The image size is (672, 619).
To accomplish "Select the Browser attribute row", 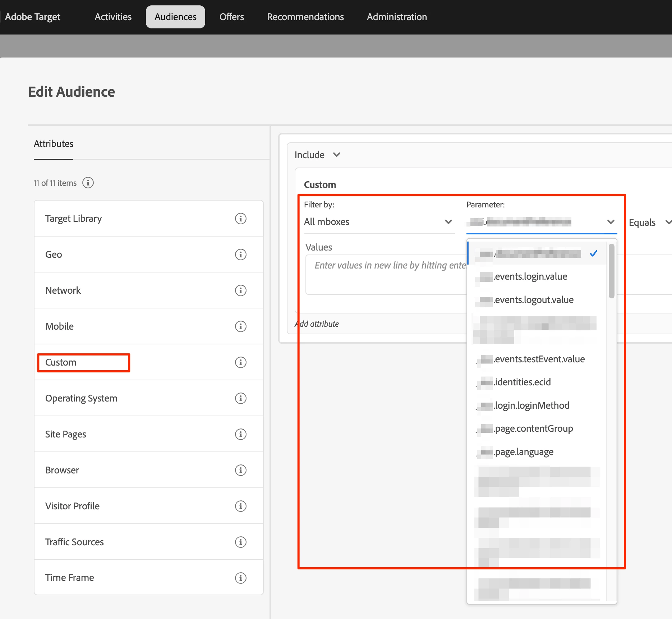I will tap(149, 470).
